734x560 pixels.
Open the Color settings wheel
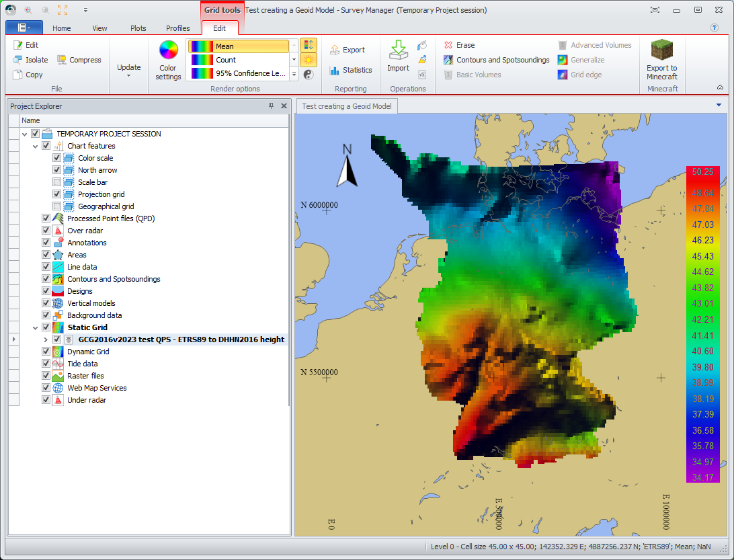tap(168, 51)
